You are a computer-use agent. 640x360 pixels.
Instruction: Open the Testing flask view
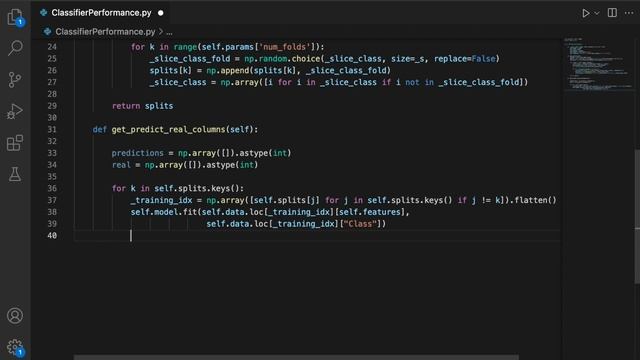click(15, 174)
